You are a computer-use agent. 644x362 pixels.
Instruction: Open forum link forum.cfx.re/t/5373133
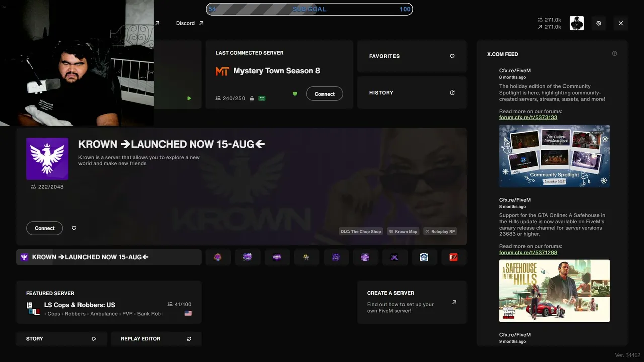coord(528,117)
